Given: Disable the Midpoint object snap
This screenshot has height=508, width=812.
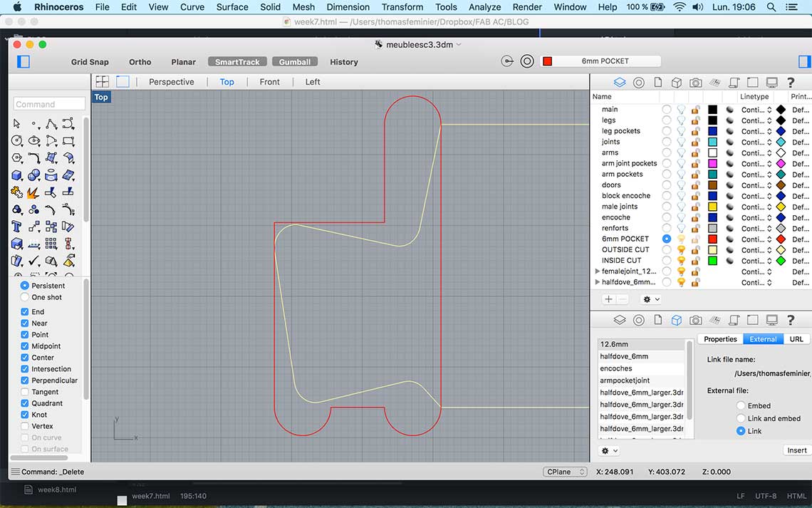Looking at the screenshot, I should coord(24,346).
